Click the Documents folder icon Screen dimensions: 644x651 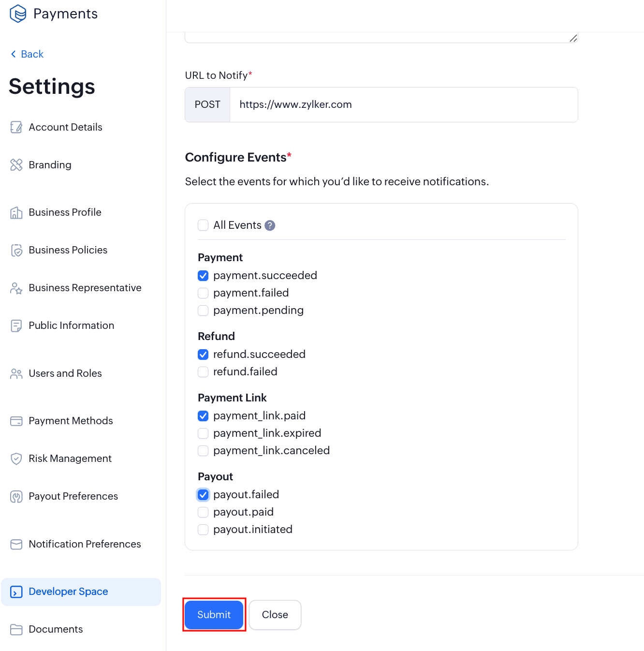click(16, 629)
